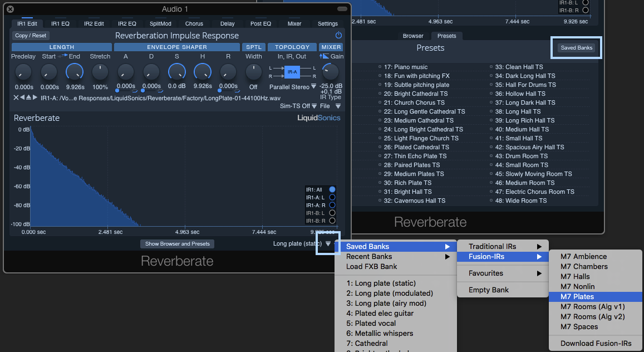Click the Stretch knob
This screenshot has height=352, width=644.
tap(100, 72)
